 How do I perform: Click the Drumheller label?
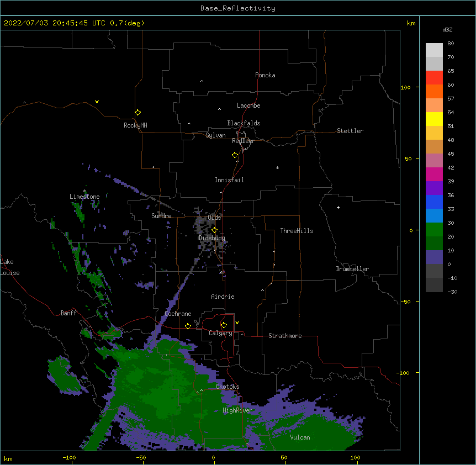pyautogui.click(x=352, y=269)
